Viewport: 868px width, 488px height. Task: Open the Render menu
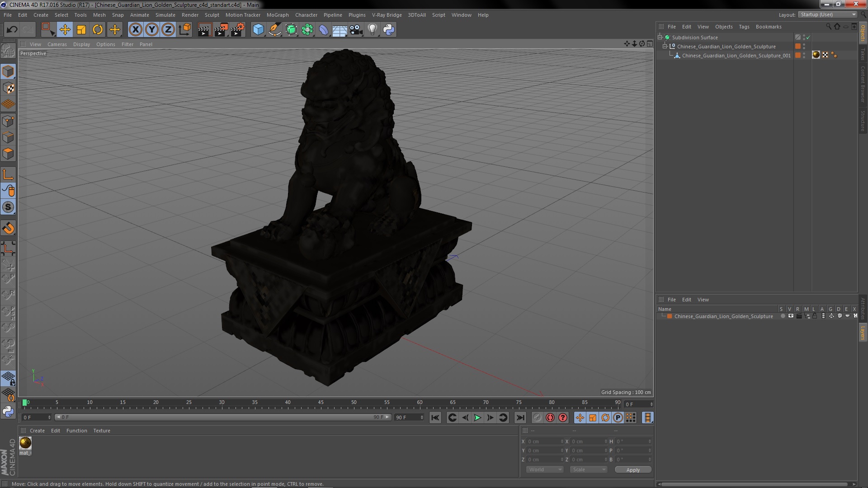pyautogui.click(x=190, y=15)
